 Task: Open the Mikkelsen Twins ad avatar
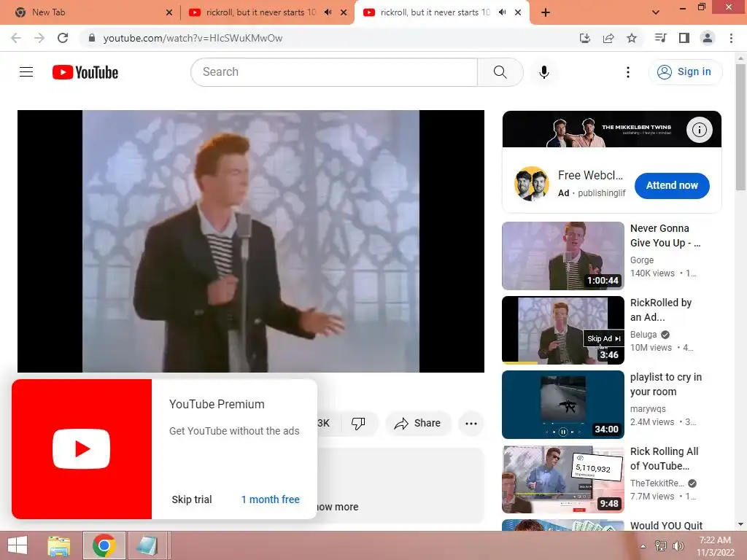[531, 184]
